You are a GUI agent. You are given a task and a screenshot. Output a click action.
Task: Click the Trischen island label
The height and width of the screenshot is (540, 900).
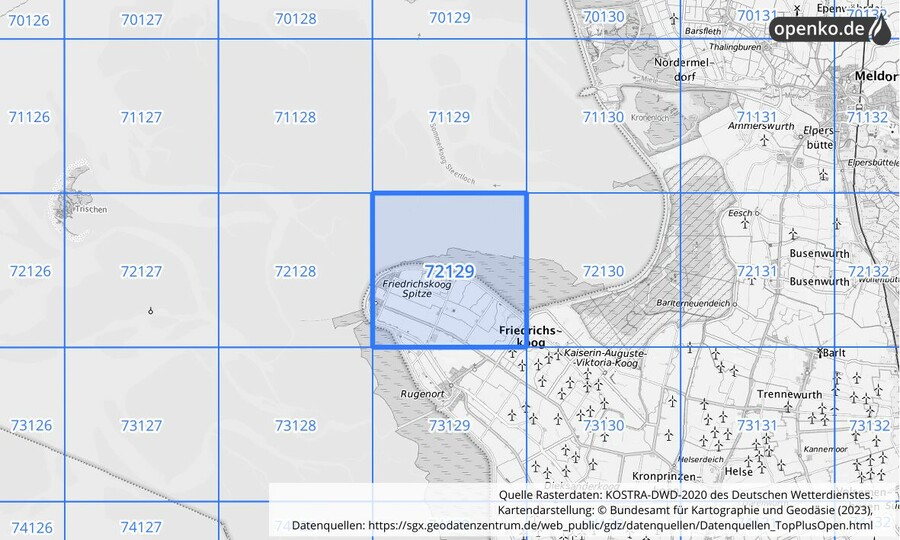91,209
